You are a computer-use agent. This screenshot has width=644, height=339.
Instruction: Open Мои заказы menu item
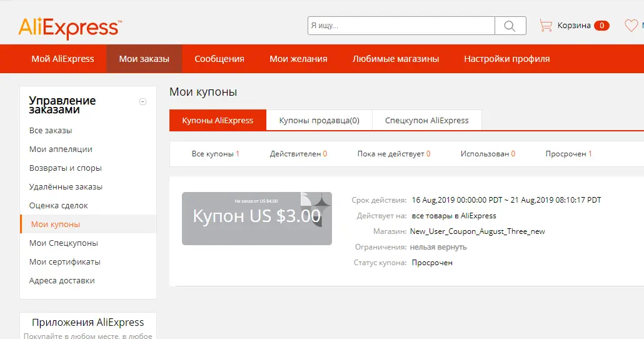pos(144,59)
